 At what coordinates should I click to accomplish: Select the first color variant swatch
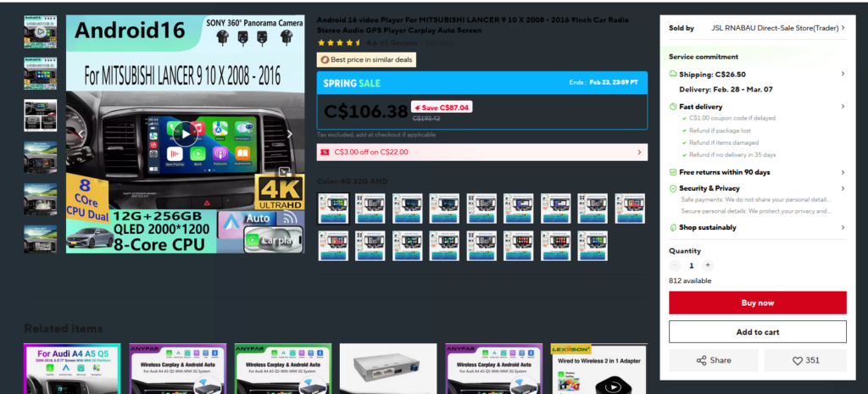coord(332,208)
